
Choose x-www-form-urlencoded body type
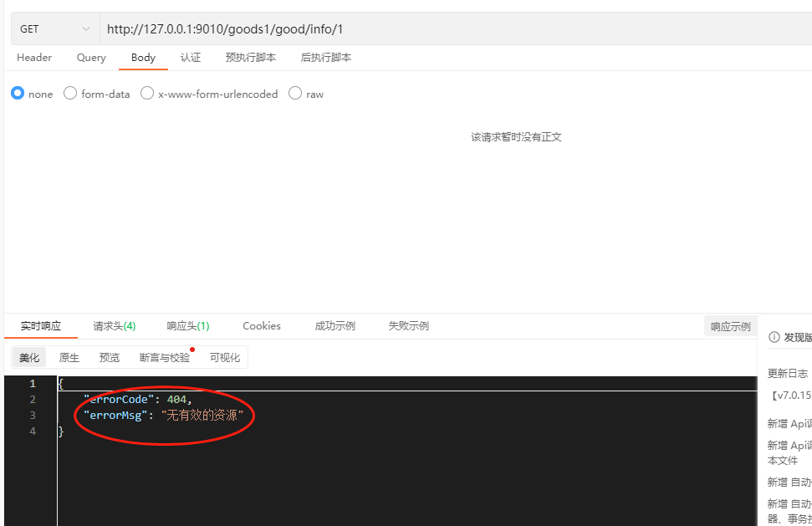click(147, 94)
